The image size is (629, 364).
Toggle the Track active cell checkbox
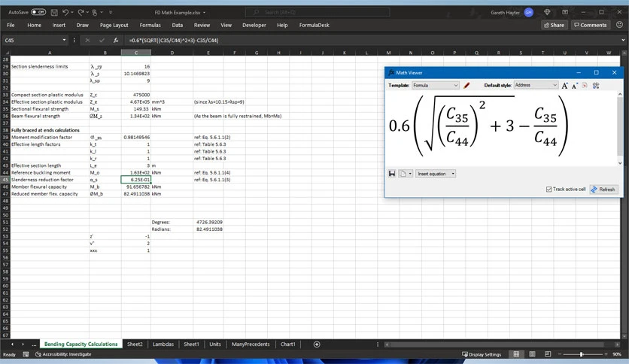(548, 190)
